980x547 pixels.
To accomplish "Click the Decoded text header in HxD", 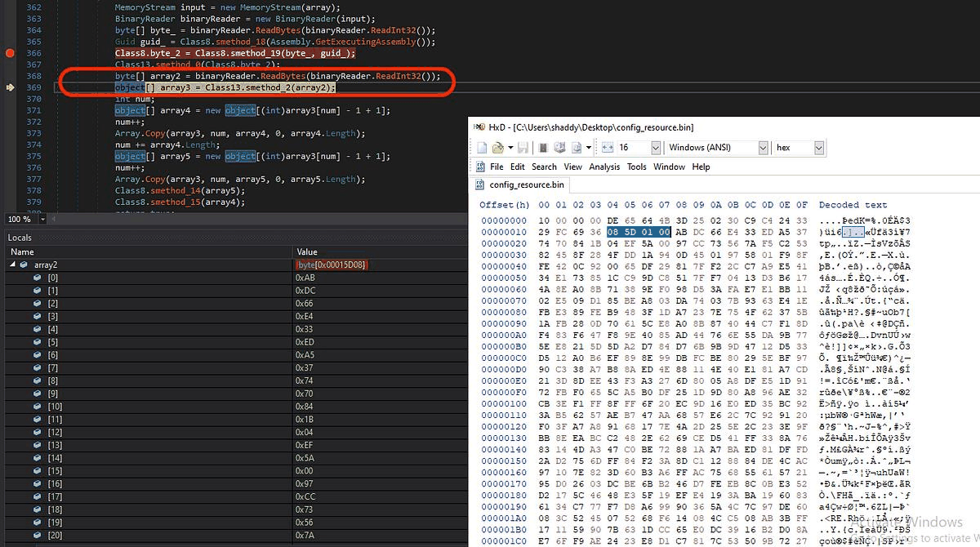I will point(853,205).
